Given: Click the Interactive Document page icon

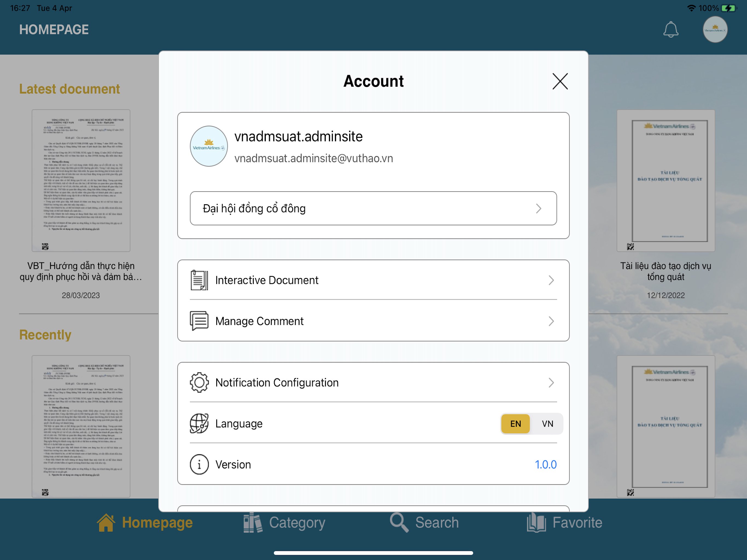Looking at the screenshot, I should click(x=199, y=280).
